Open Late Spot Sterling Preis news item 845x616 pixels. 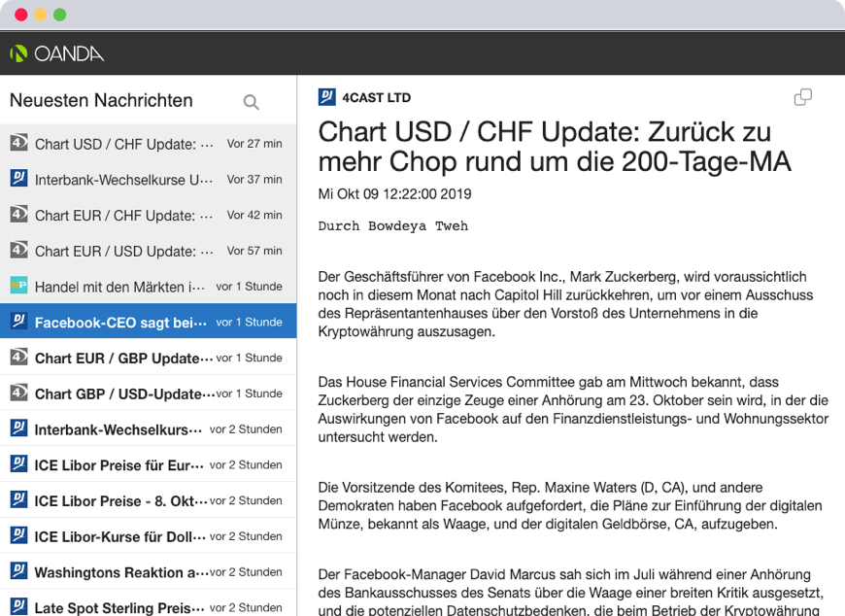(118, 607)
